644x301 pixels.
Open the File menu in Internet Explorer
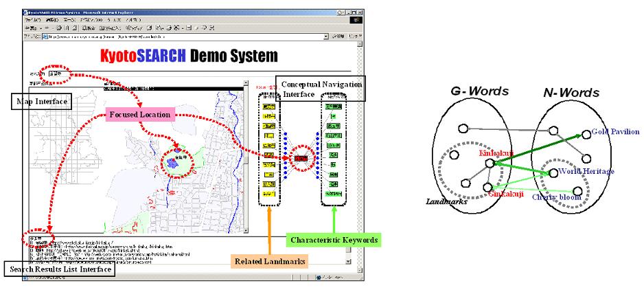click(x=33, y=20)
